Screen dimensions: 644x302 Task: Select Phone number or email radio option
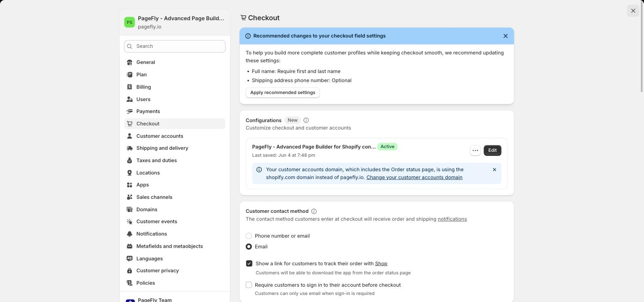tap(249, 236)
